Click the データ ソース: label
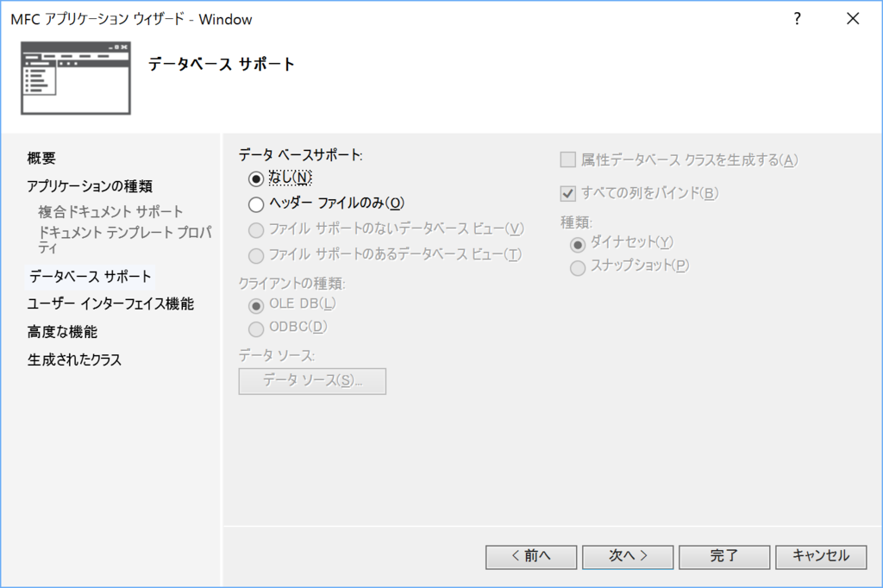Screen dimensions: 883x588 (277, 355)
